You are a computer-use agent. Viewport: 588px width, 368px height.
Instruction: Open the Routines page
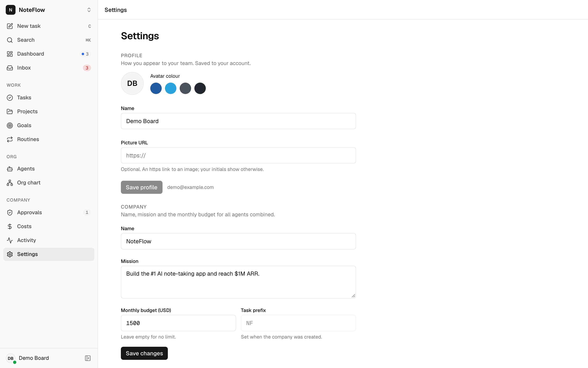coord(49,139)
